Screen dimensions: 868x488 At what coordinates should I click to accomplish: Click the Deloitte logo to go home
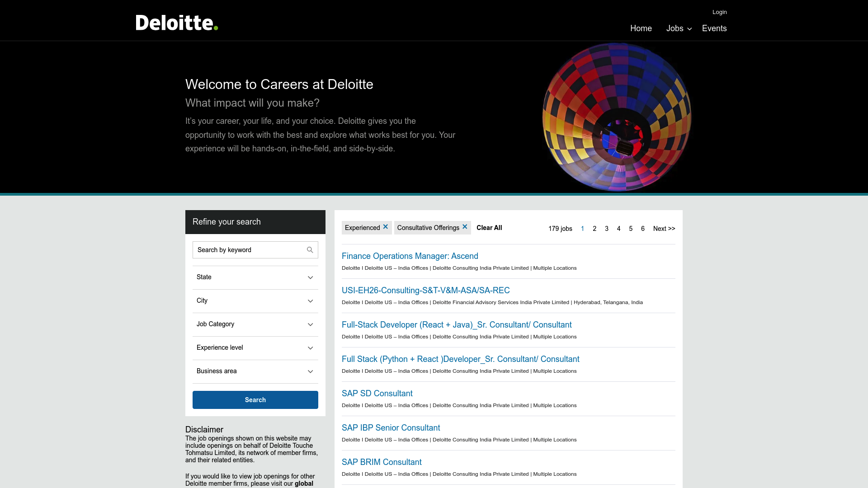[176, 23]
